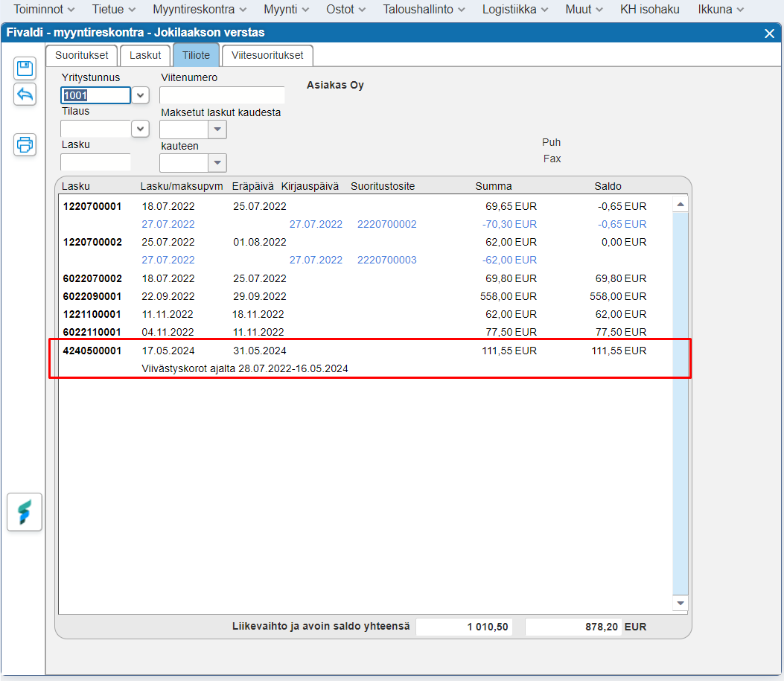
Task: Click the Viitenumero input field
Action: tap(222, 95)
